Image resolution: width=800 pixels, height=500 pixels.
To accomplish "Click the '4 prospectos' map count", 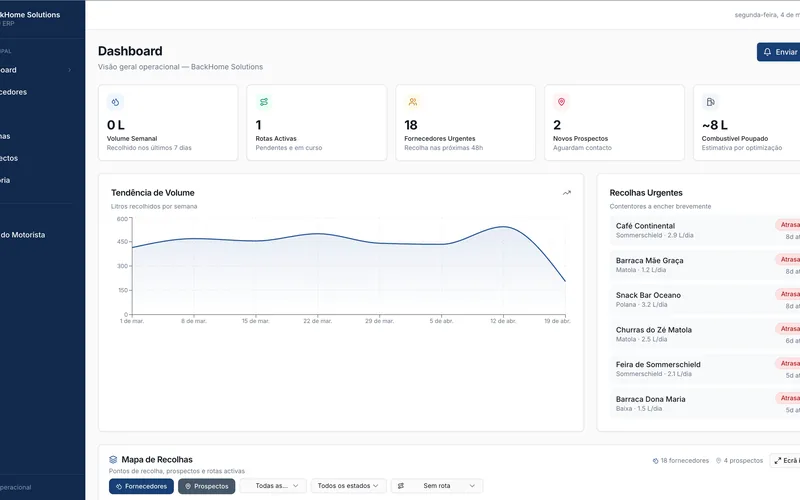I will coord(743,461).
